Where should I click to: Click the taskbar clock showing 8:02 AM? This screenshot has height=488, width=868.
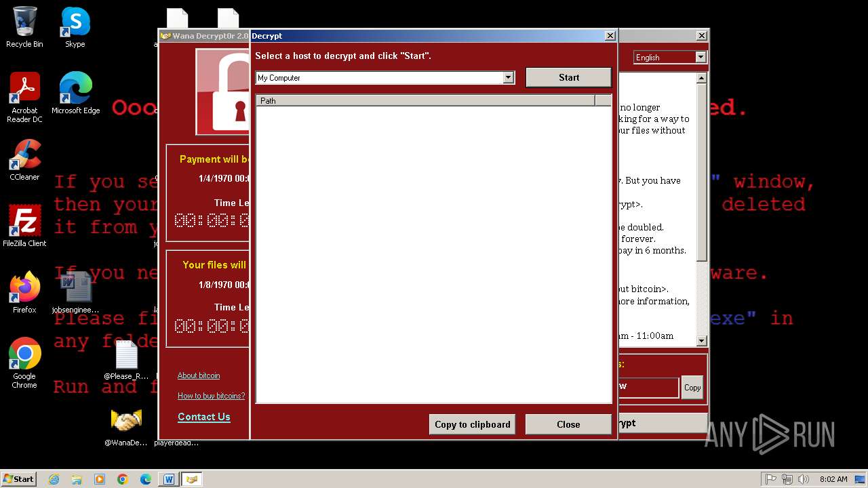coord(833,479)
